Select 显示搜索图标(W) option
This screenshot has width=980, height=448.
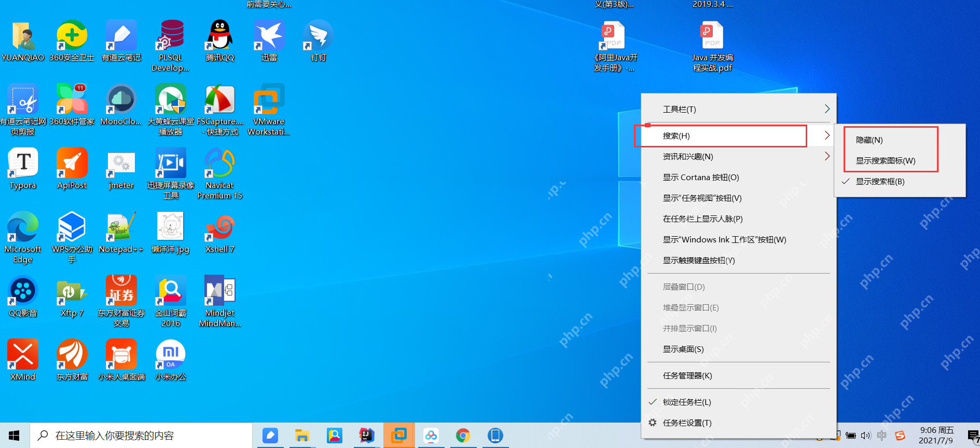click(900, 161)
